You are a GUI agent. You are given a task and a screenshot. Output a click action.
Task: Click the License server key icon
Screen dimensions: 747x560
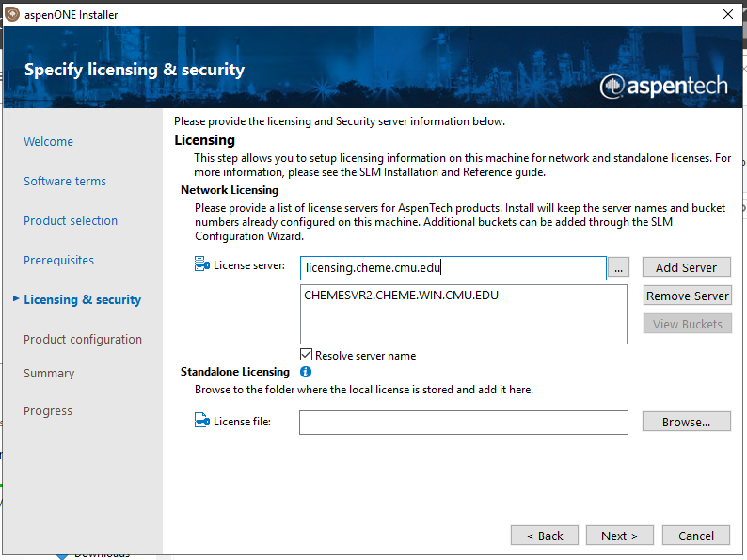[202, 264]
